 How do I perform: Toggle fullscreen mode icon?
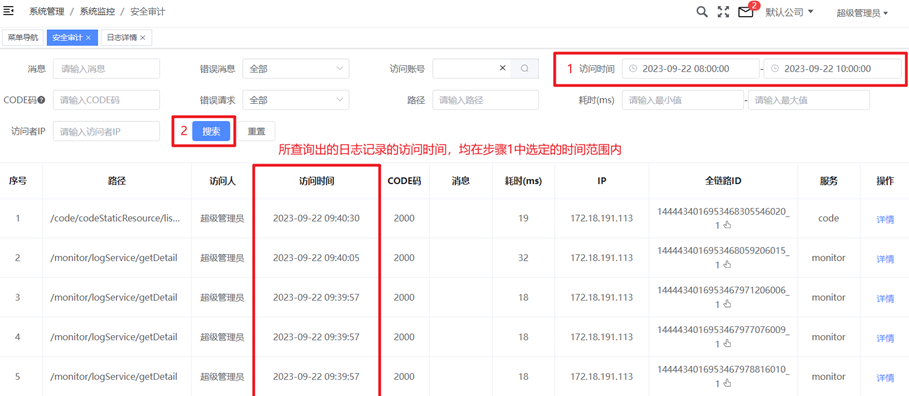[723, 12]
